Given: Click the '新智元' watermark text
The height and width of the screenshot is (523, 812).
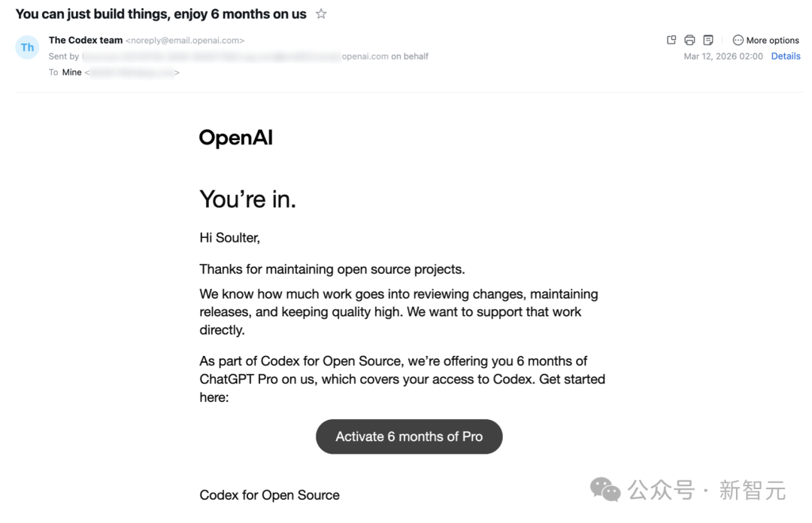Looking at the screenshot, I should [752, 491].
